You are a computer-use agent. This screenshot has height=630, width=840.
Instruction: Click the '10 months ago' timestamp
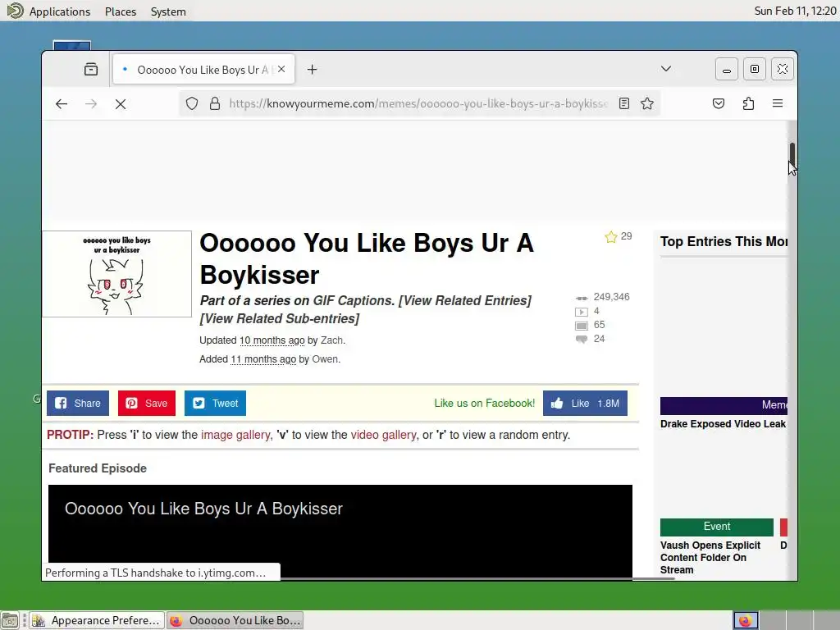click(x=272, y=340)
